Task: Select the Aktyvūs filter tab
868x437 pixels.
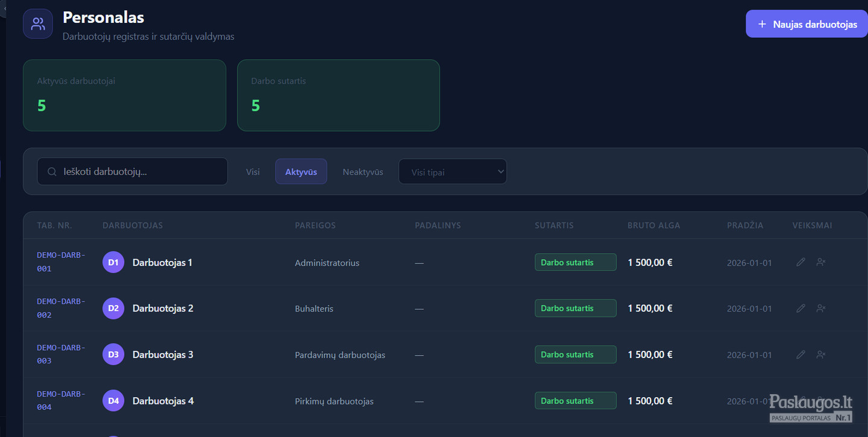Action: [301, 172]
